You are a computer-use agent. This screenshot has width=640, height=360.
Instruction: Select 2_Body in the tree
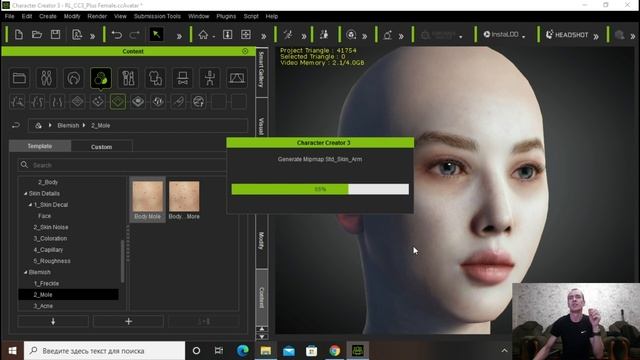coord(48,182)
